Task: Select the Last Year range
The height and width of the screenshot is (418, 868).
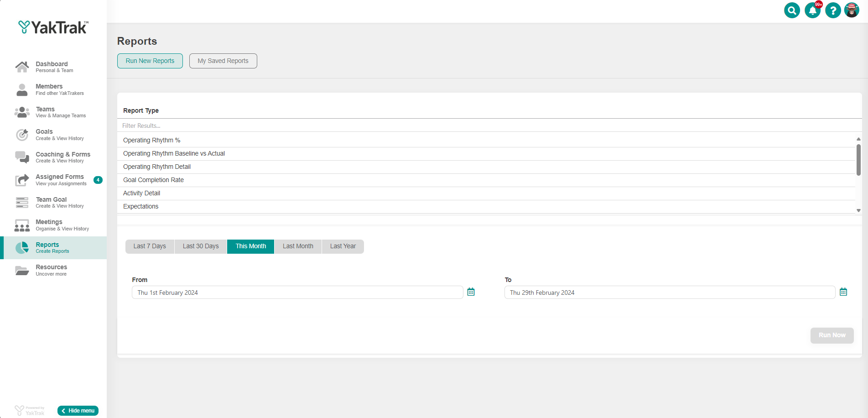Action: (343, 246)
